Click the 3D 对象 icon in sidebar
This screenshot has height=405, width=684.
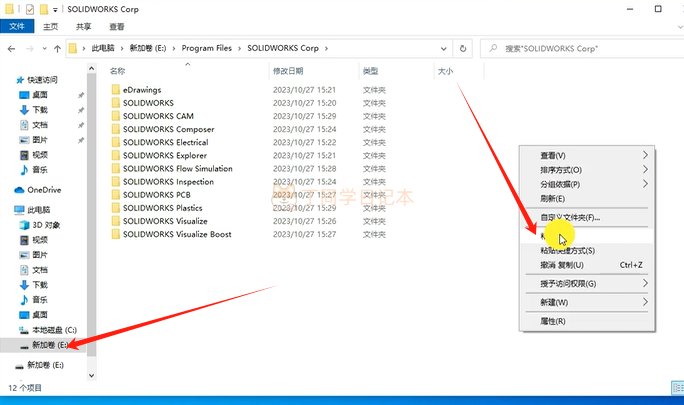click(x=25, y=225)
